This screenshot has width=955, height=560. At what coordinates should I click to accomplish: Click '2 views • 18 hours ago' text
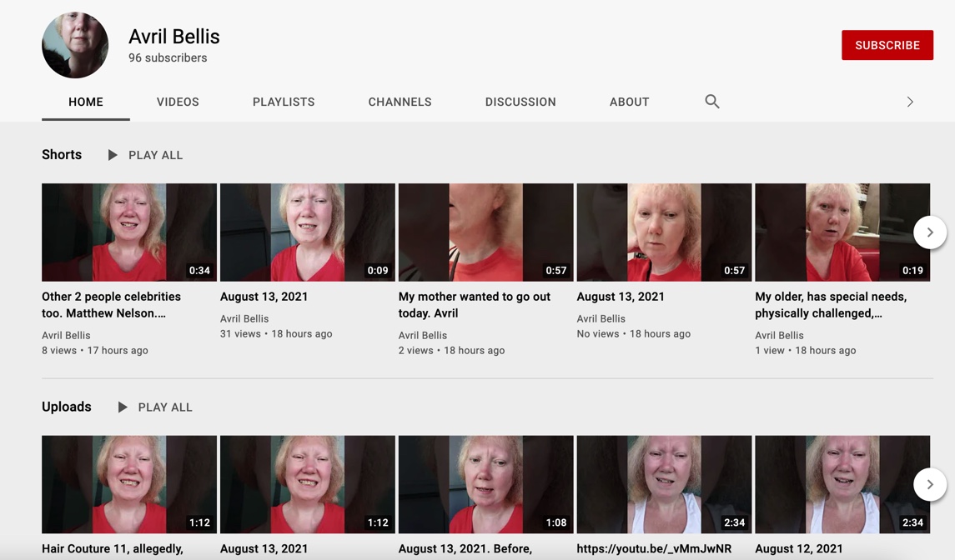[451, 351]
